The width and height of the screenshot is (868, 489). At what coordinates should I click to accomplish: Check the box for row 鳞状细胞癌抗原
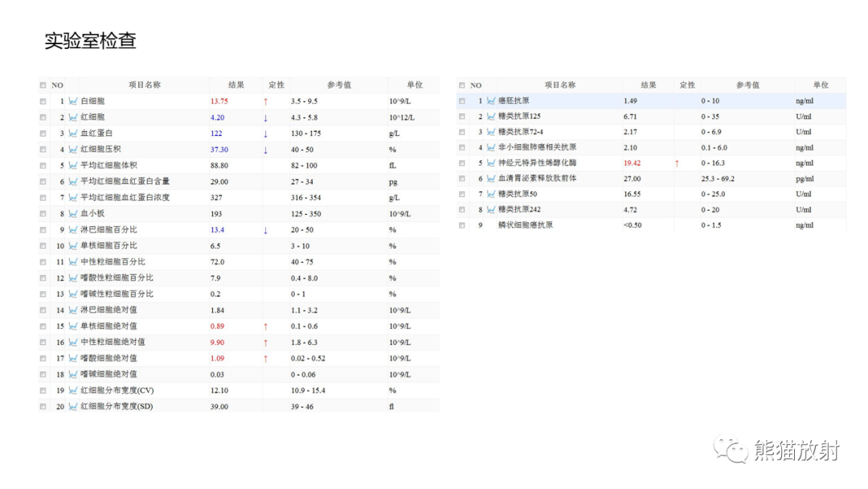(461, 225)
